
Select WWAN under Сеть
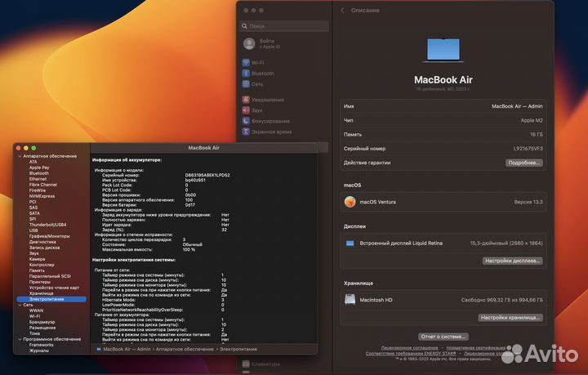pos(36,310)
